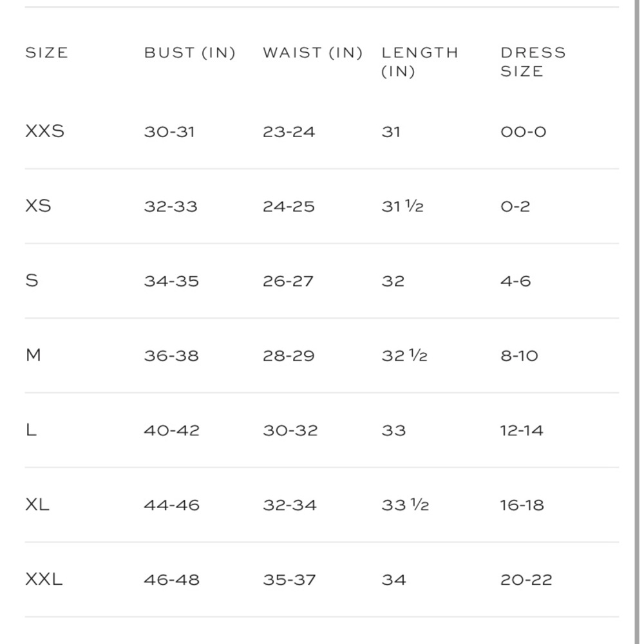Click the XL size row label
This screenshot has height=644, width=644.
click(37, 504)
